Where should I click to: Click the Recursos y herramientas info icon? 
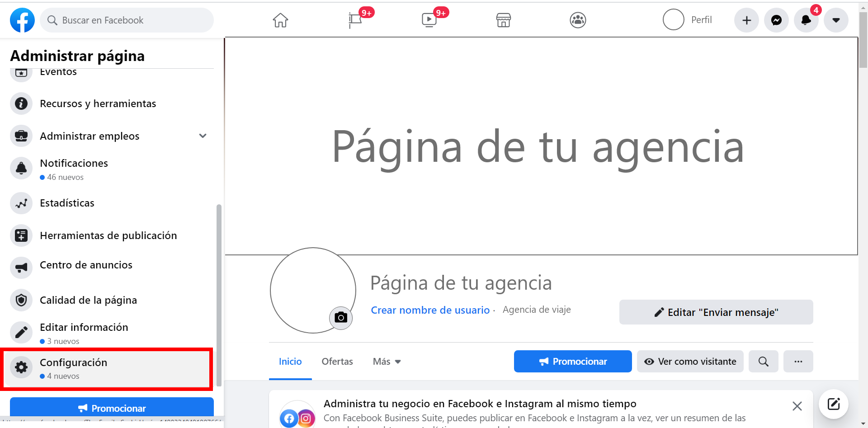point(21,103)
